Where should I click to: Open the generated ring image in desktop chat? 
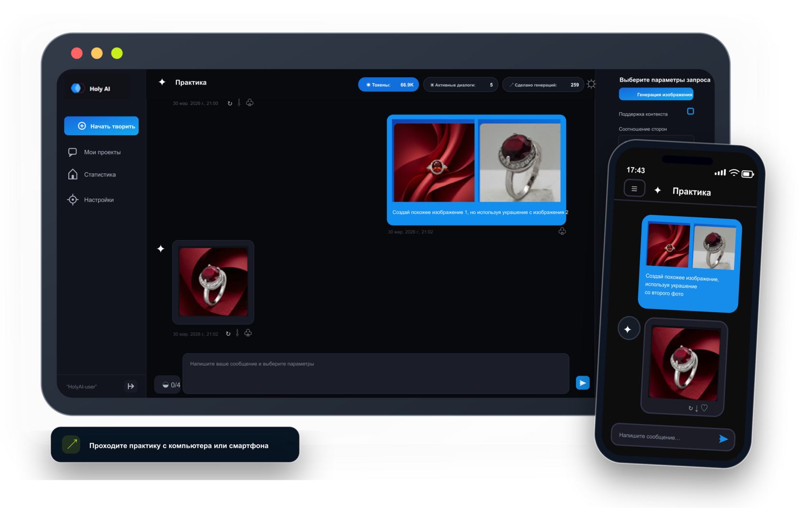213,282
